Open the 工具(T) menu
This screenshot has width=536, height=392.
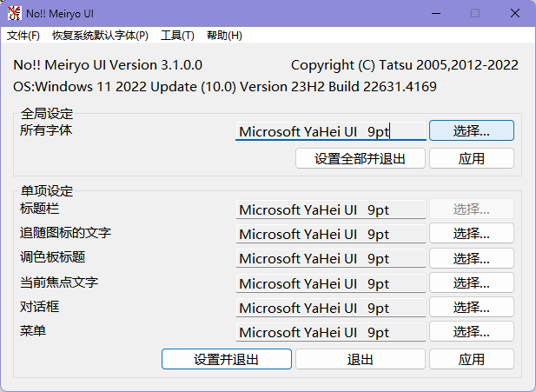click(177, 36)
